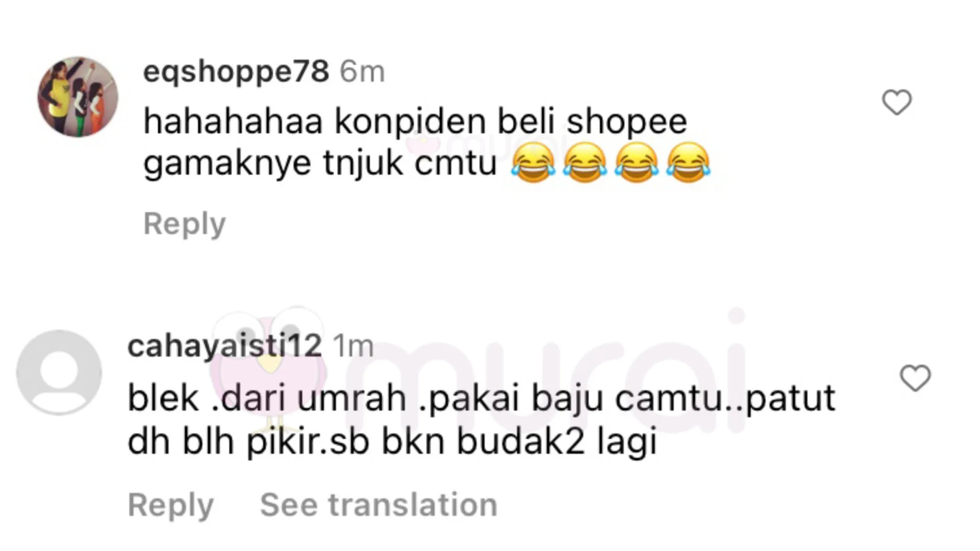This screenshot has width=980, height=551.
Task: Show translation of cahayaisti12's comment
Action: [378, 505]
